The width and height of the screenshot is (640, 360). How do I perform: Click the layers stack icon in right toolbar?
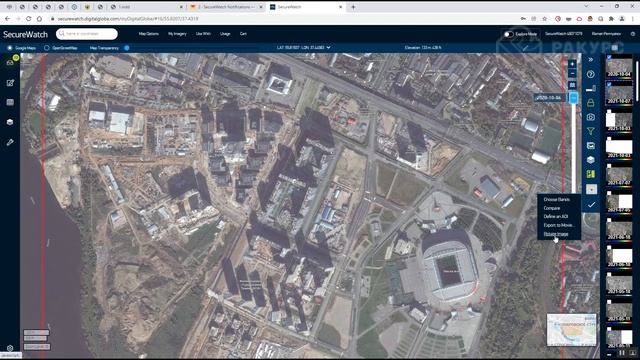tap(591, 160)
